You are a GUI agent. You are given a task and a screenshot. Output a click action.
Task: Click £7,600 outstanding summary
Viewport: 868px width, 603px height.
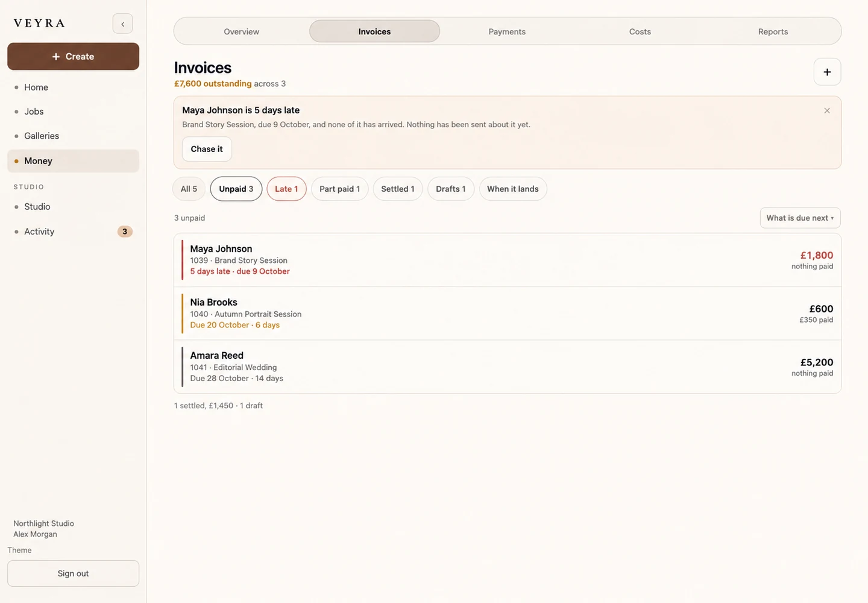(x=213, y=84)
